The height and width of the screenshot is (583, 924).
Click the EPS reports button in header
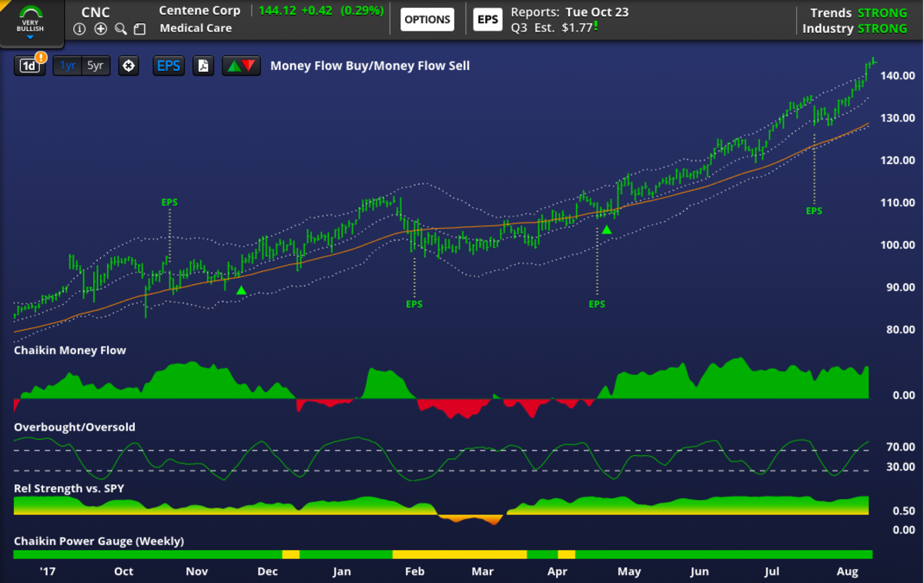(487, 19)
